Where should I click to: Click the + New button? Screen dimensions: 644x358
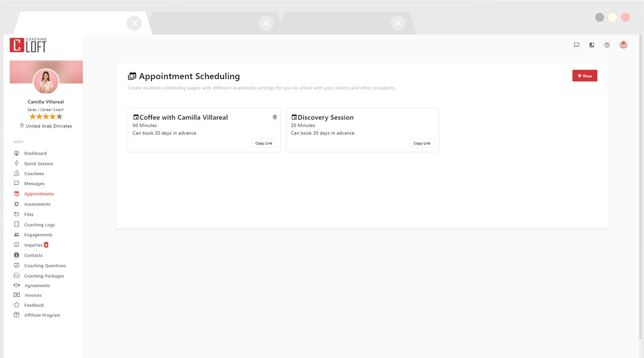(584, 75)
